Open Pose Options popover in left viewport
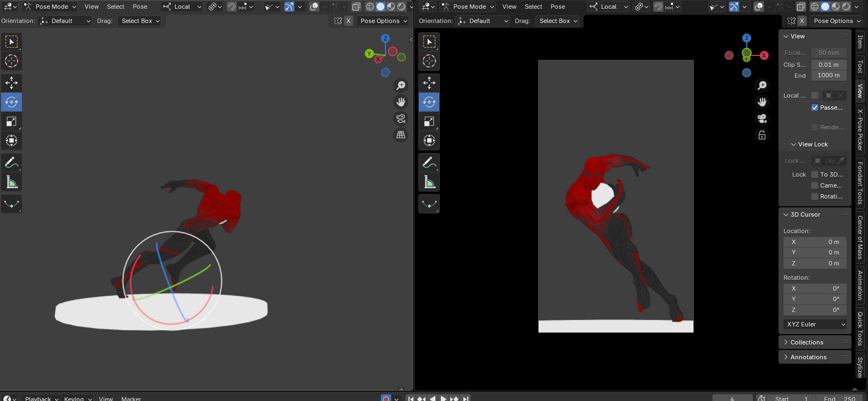Image resolution: width=868 pixels, height=401 pixels. point(384,21)
